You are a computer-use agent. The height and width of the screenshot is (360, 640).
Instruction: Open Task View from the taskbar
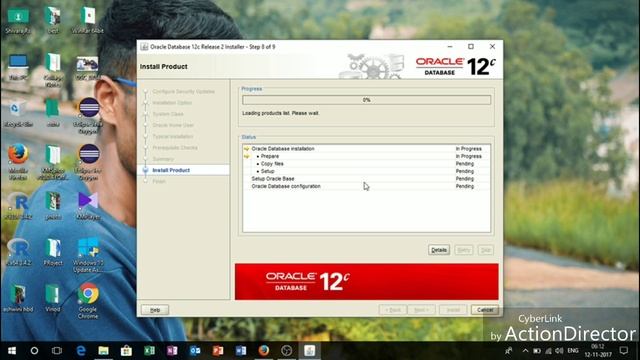coord(57,351)
